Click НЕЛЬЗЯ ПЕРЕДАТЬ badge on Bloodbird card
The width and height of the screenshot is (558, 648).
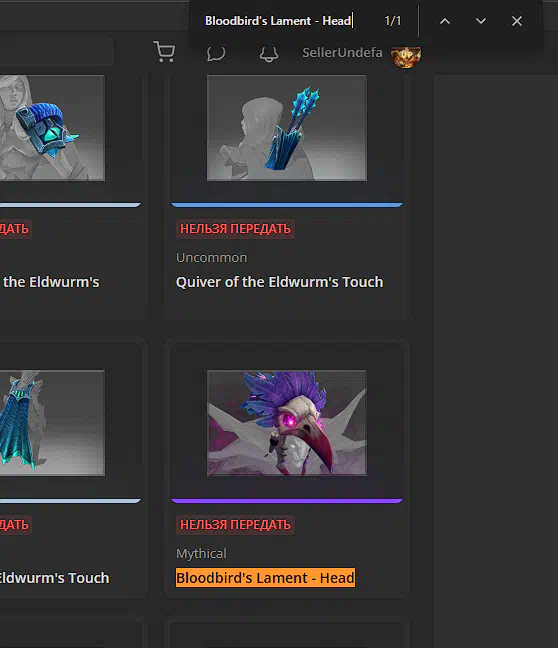coord(235,525)
